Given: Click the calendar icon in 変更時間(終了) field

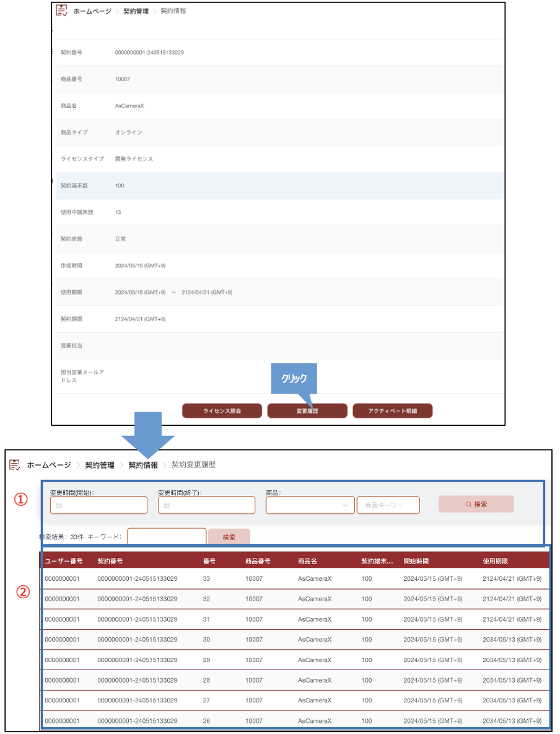Looking at the screenshot, I should click(x=167, y=506).
